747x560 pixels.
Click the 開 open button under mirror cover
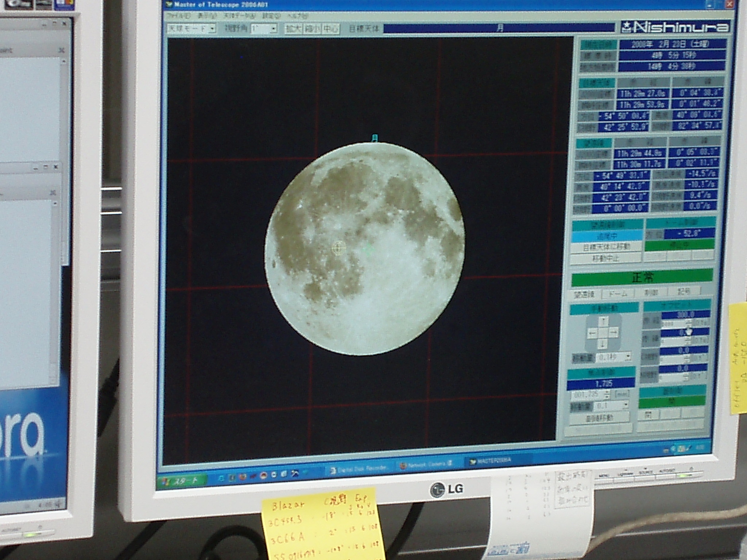pyautogui.click(x=648, y=415)
